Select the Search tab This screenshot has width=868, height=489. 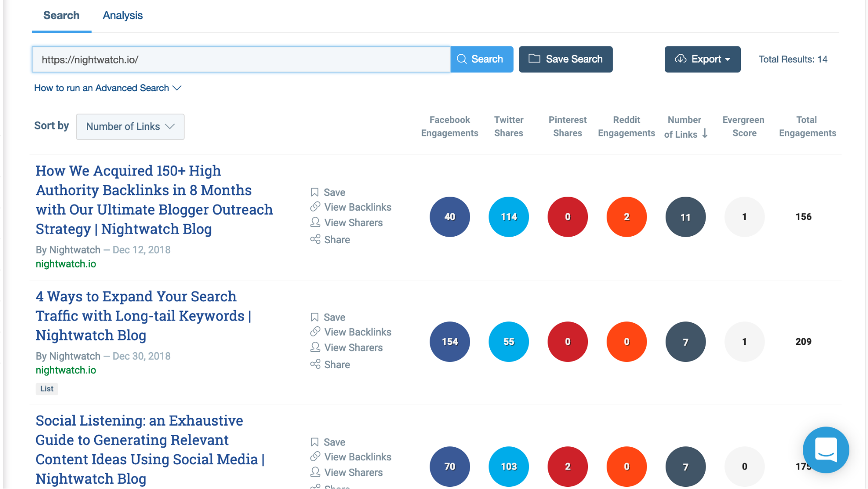tap(61, 16)
